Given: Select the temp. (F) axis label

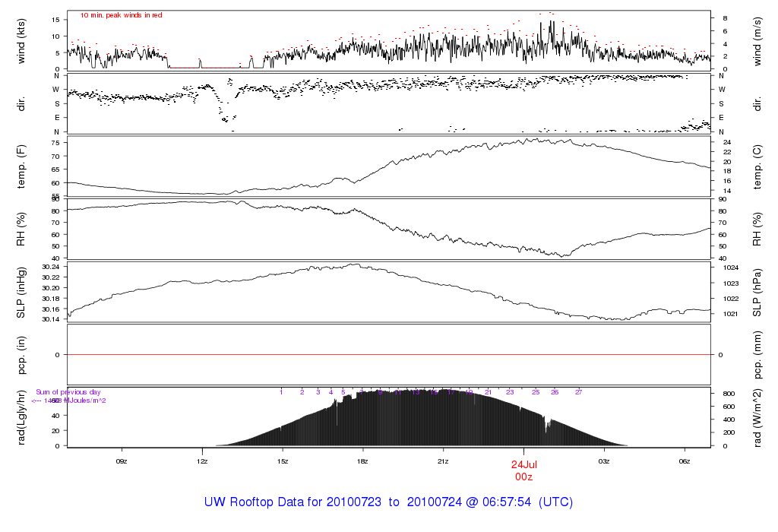Looking at the screenshot, I should (x=21, y=166).
